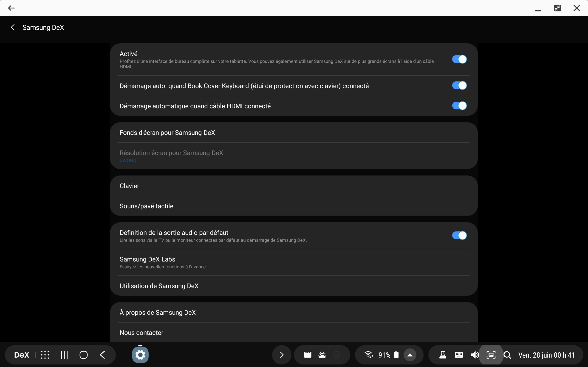The image size is (588, 367).
Task: Go back using the Samsung DeX header chevron
Action: [13, 28]
